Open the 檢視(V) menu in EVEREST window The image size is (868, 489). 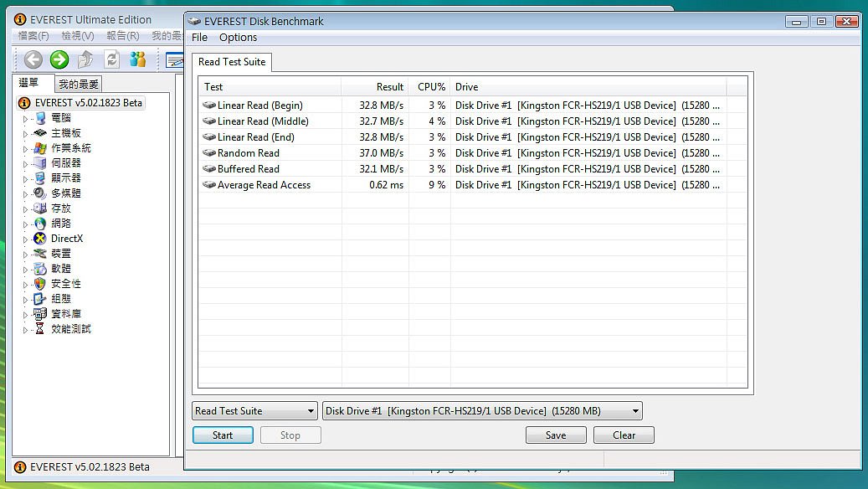(x=78, y=36)
